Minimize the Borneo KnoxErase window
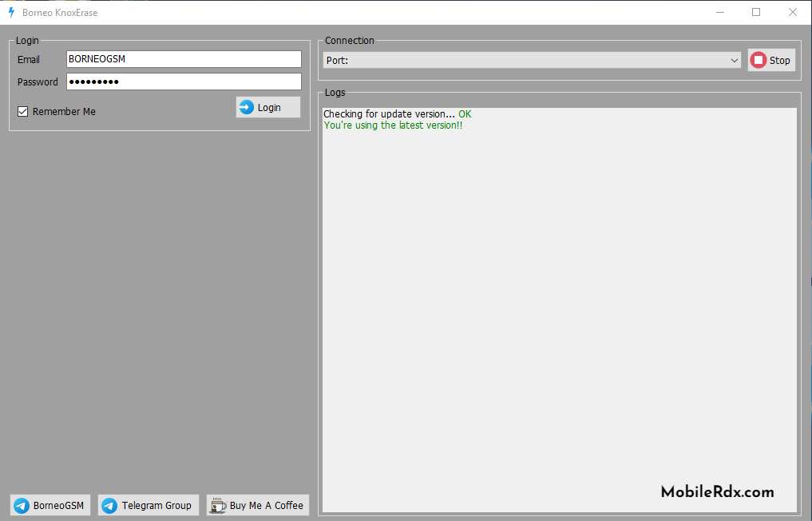This screenshot has width=812, height=521. pos(720,13)
